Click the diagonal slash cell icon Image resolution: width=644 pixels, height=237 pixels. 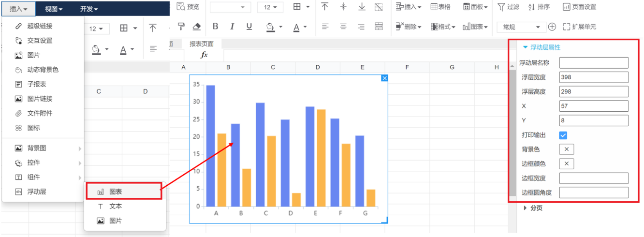(379, 7)
